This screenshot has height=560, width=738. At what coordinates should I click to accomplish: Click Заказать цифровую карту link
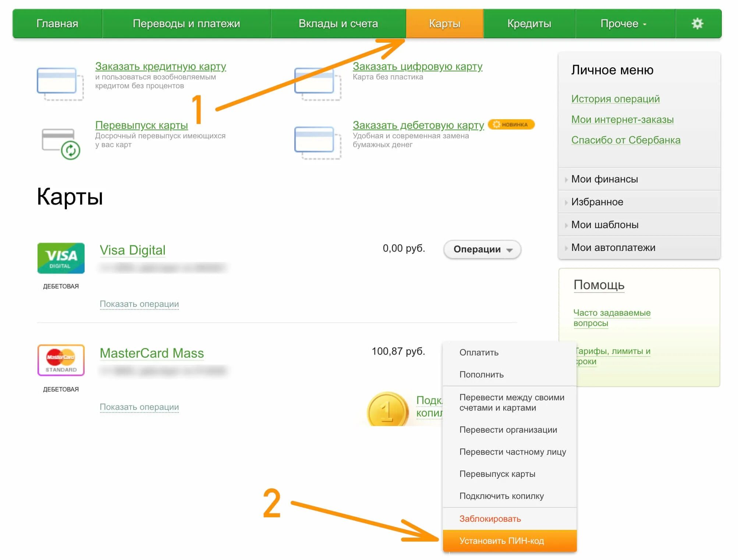(417, 66)
